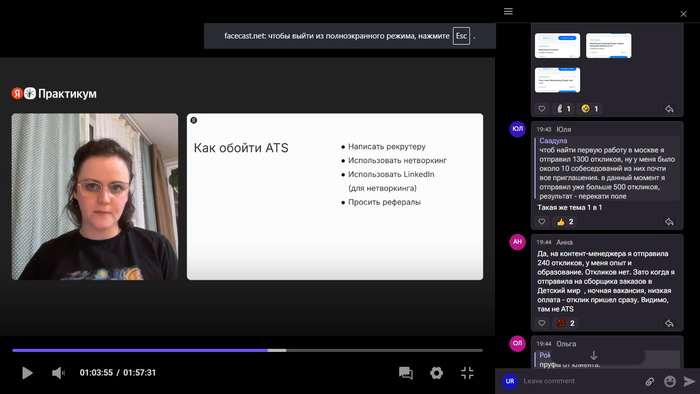Click the elapsed time 01:03:55
Image resolution: width=700 pixels, height=394 pixels.
pyautogui.click(x=96, y=373)
